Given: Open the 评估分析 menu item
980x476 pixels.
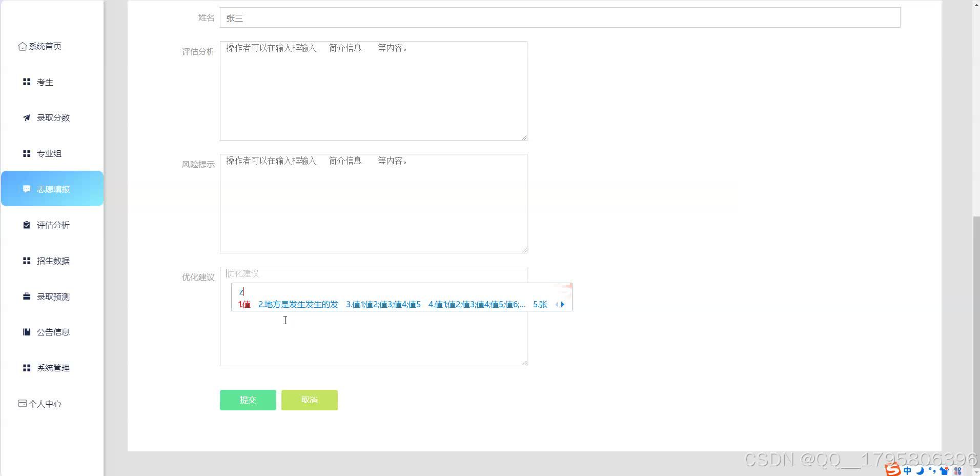Looking at the screenshot, I should pos(53,225).
